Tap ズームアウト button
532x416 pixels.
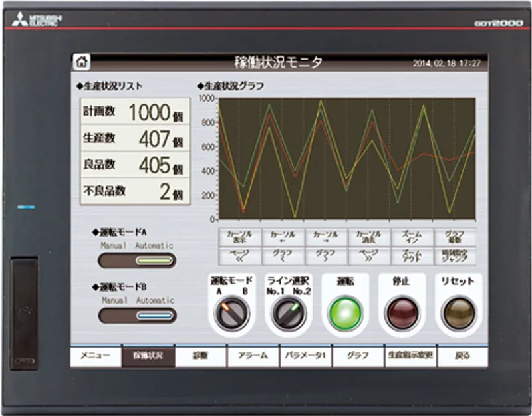412,257
